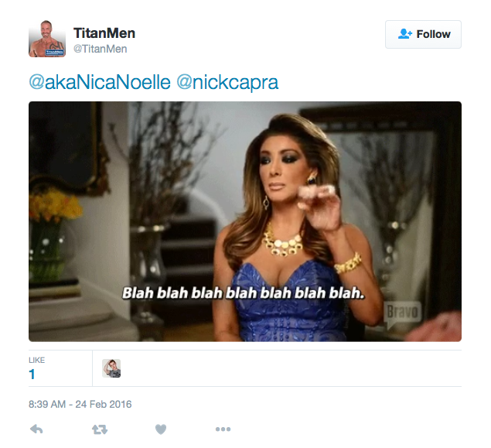Image resolution: width=491 pixels, height=448 pixels.
Task: Click the LIKE label
Action: pyautogui.click(x=36, y=361)
